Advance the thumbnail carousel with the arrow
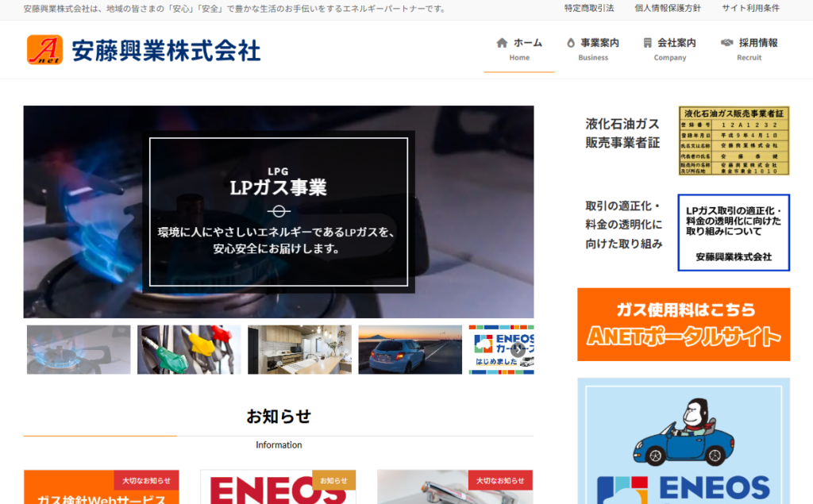 tap(518, 350)
